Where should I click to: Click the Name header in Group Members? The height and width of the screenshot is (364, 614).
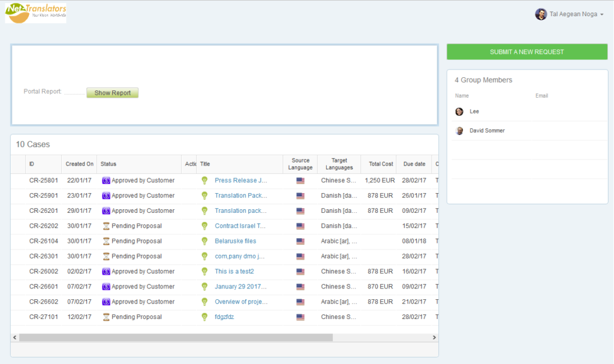[x=462, y=95]
